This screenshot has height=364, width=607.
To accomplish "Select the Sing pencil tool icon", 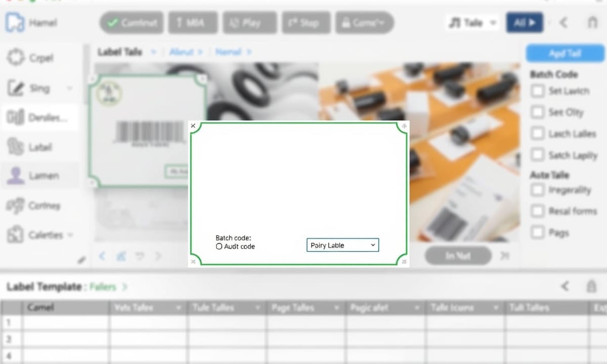I will click(x=16, y=88).
